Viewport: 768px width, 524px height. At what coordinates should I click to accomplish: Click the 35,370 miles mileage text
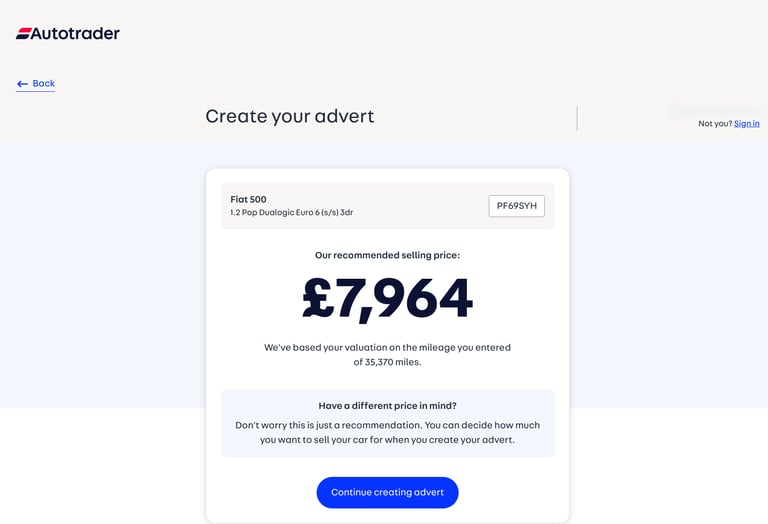point(393,362)
